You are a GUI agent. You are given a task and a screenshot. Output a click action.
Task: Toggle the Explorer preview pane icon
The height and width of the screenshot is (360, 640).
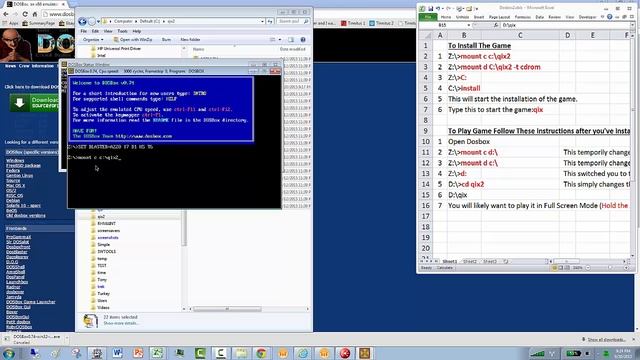(x=291, y=40)
